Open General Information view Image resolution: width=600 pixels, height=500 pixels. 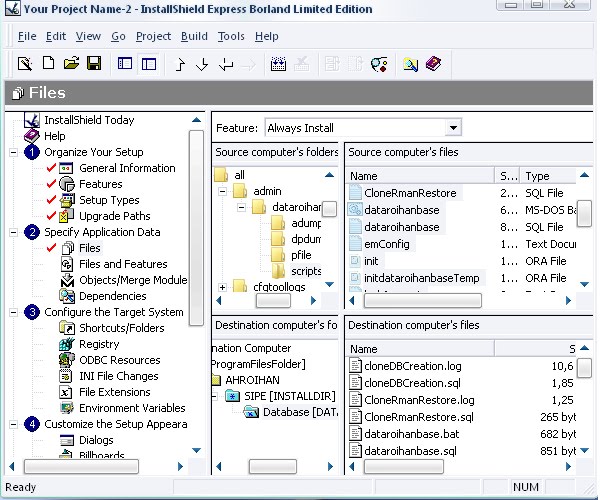(x=127, y=168)
